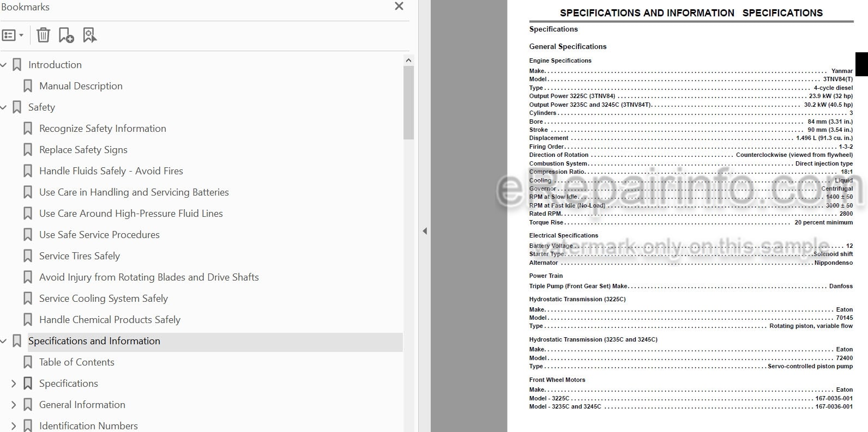Open Identification Numbers bookmark
The height and width of the screenshot is (432, 868).
click(88, 426)
